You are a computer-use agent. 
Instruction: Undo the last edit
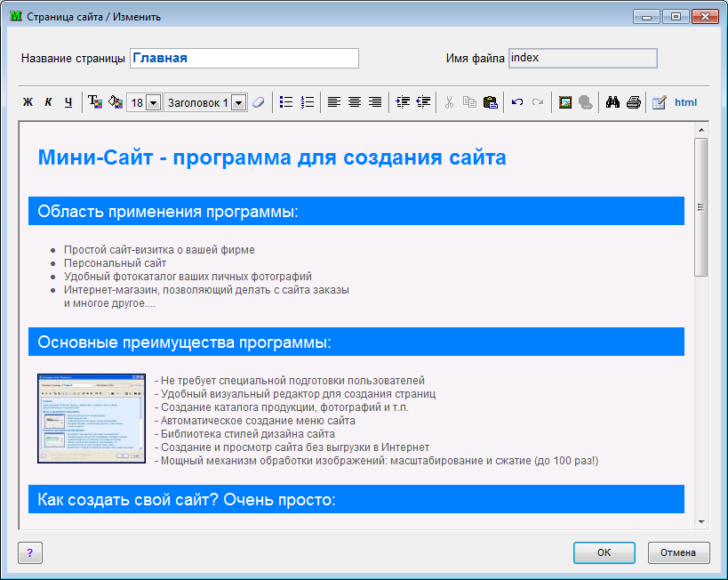point(517,102)
